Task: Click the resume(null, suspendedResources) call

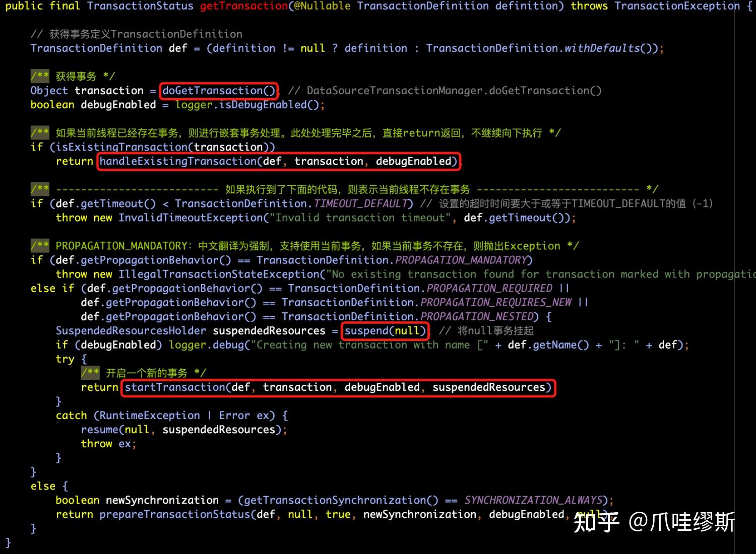Action: tap(181, 430)
